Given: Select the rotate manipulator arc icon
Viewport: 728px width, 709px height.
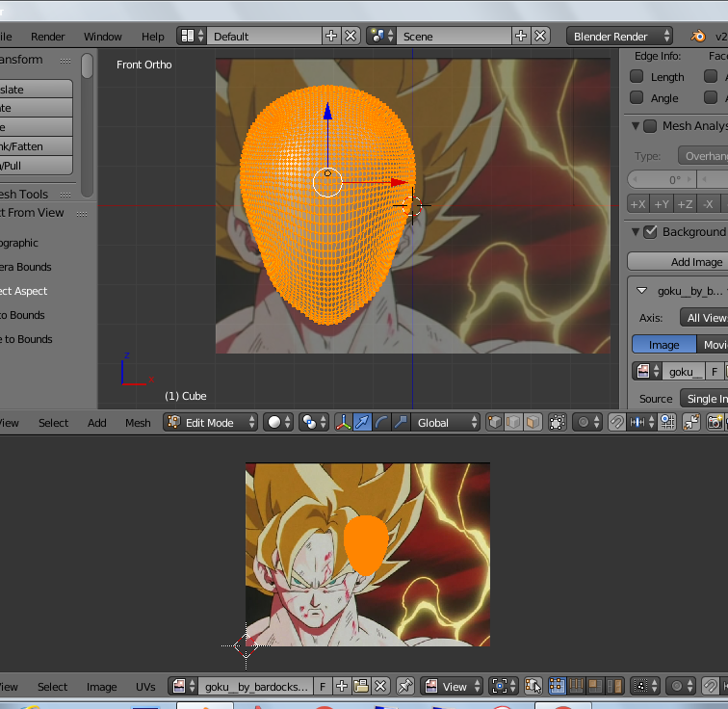Looking at the screenshot, I should click(382, 422).
